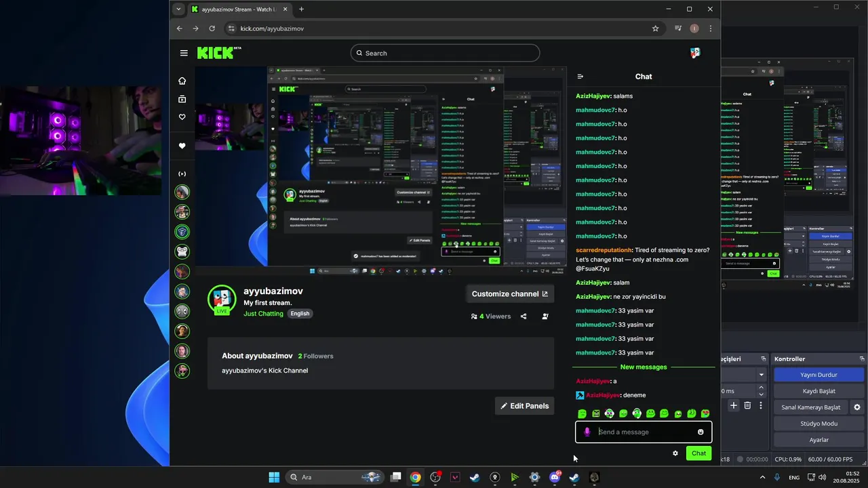Click the English language tag

[300, 314]
